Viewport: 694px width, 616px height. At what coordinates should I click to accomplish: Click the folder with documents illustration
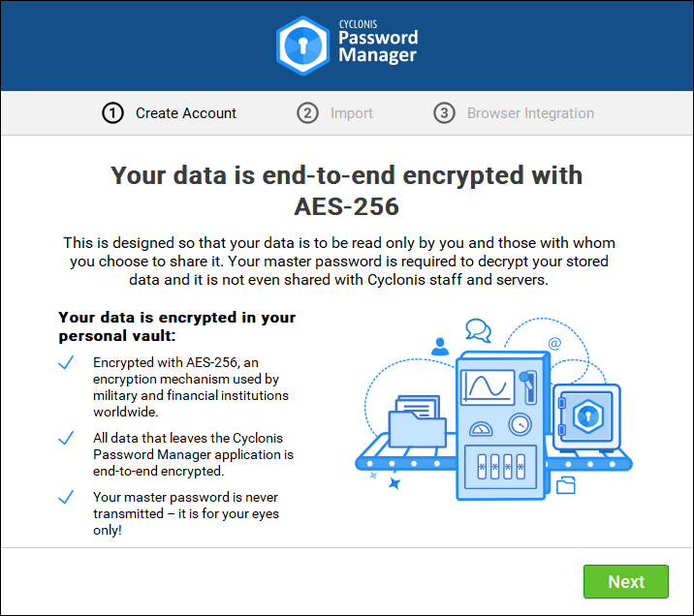pyautogui.click(x=417, y=418)
